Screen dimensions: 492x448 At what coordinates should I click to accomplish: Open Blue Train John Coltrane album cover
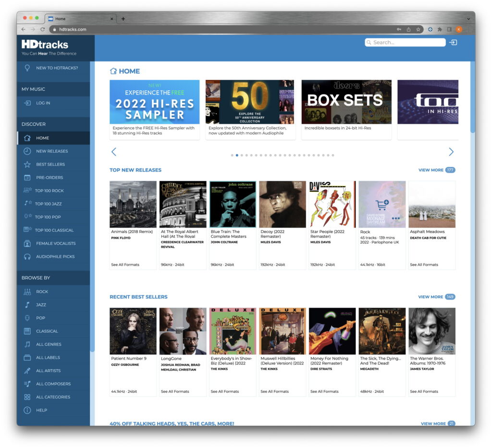233,204
